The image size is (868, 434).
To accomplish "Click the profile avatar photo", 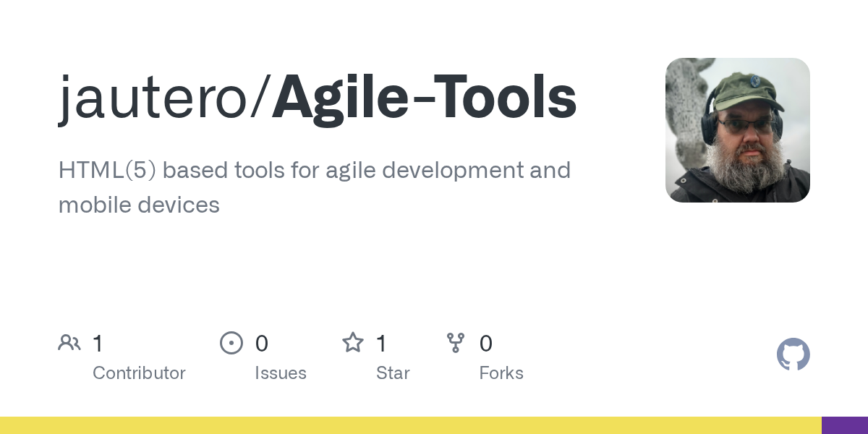I will (x=737, y=130).
